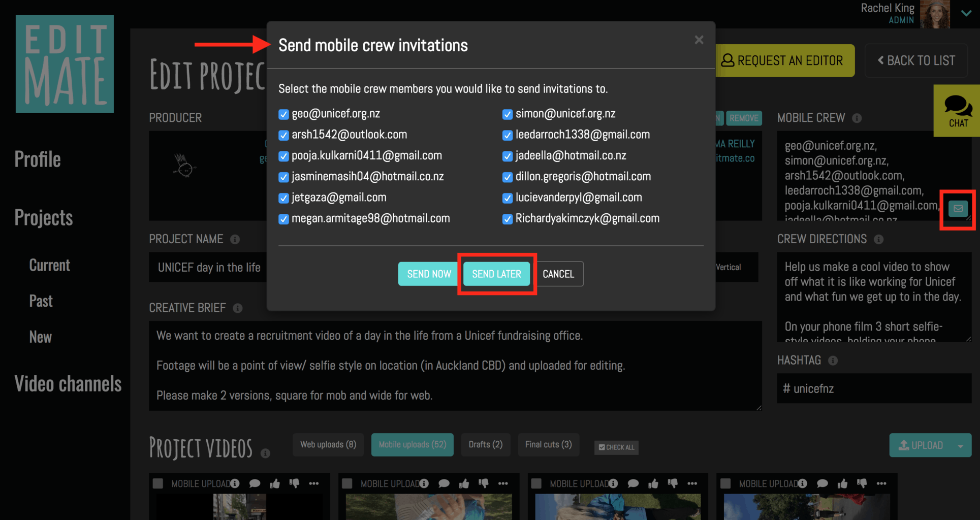Open more options for second mobile upload
980x520 pixels.
tap(503, 483)
